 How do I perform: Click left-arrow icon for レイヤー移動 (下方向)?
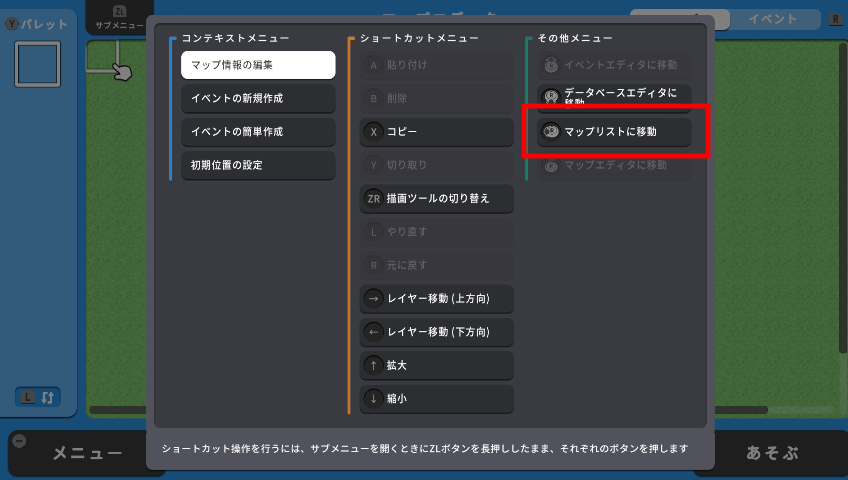[x=373, y=332]
